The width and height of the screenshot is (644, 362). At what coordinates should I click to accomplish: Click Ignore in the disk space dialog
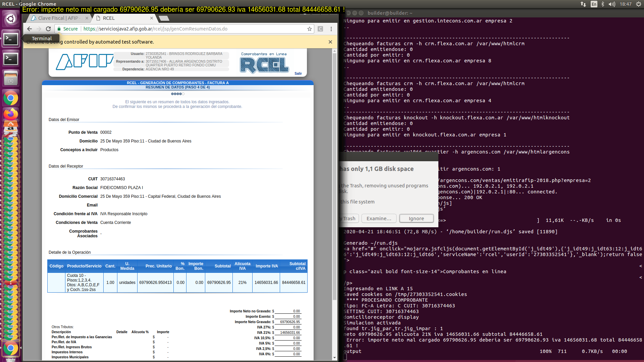pos(416,219)
